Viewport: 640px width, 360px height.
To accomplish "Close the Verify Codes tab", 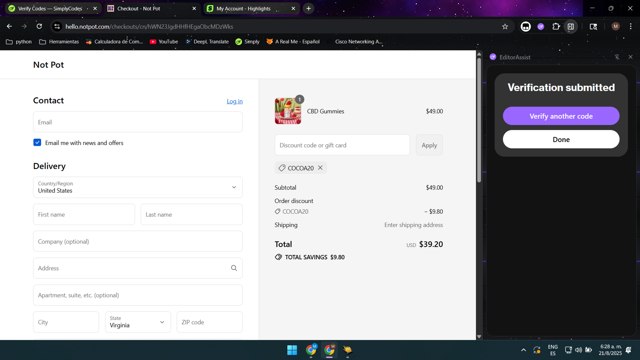I will pos(95,8).
